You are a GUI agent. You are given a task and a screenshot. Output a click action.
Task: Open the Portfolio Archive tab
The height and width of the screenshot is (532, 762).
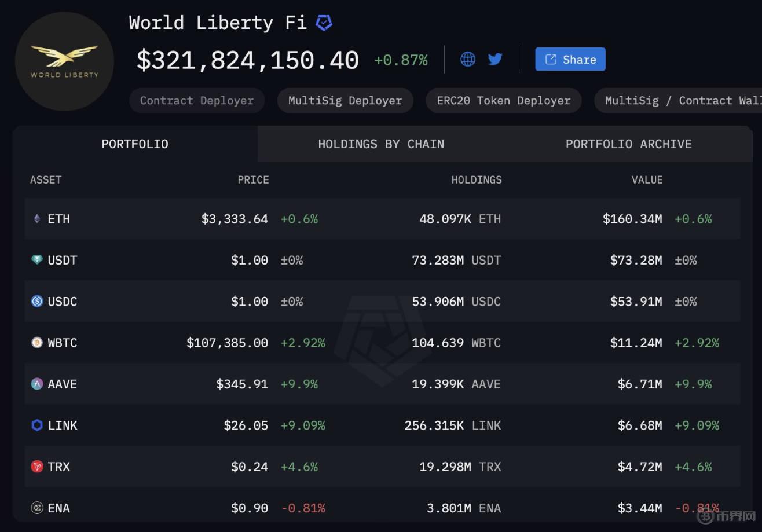(629, 144)
